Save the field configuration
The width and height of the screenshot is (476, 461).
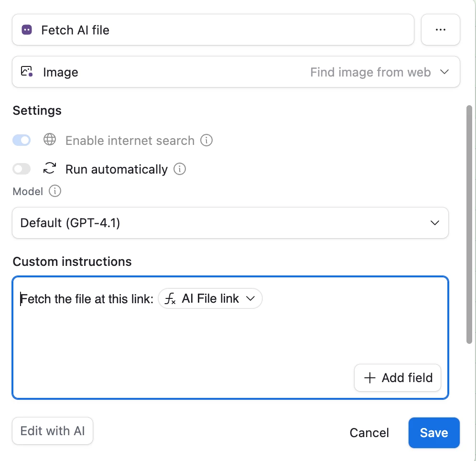433,433
